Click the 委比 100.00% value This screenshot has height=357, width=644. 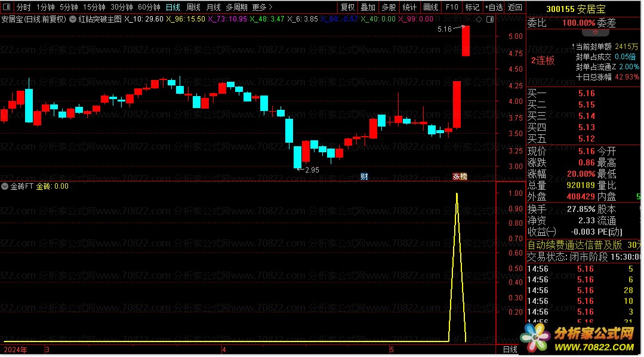579,23
